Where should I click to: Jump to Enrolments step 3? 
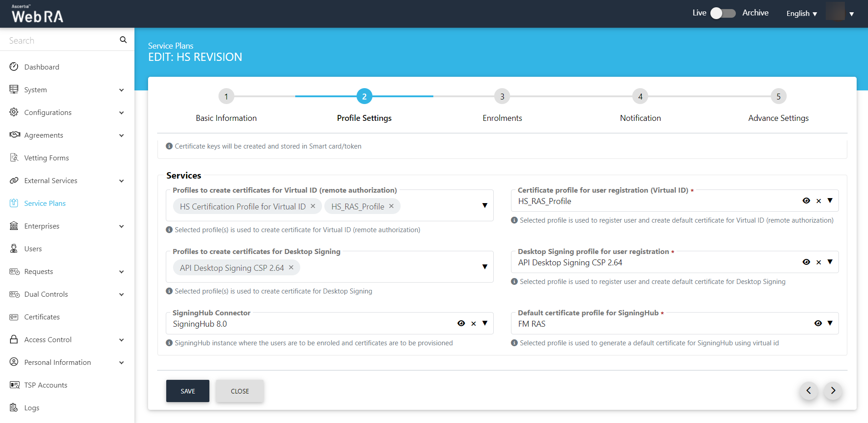(502, 96)
